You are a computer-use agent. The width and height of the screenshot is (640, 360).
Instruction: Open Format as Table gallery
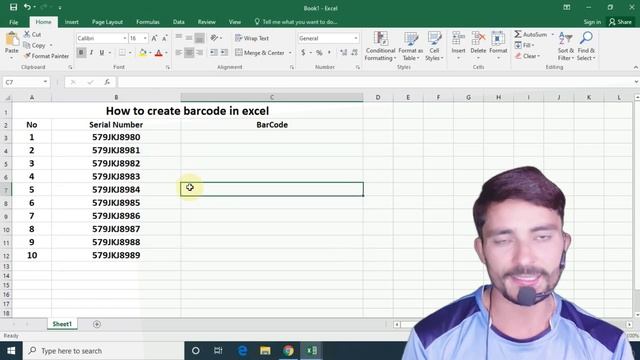tap(411, 46)
